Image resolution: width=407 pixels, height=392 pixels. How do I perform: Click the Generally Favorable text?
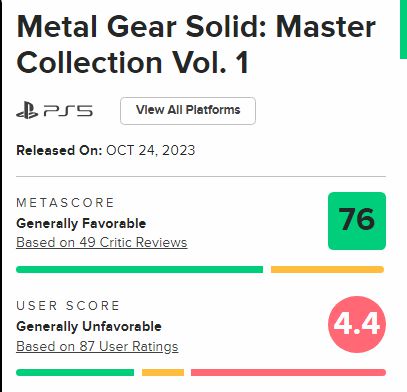pos(81,223)
